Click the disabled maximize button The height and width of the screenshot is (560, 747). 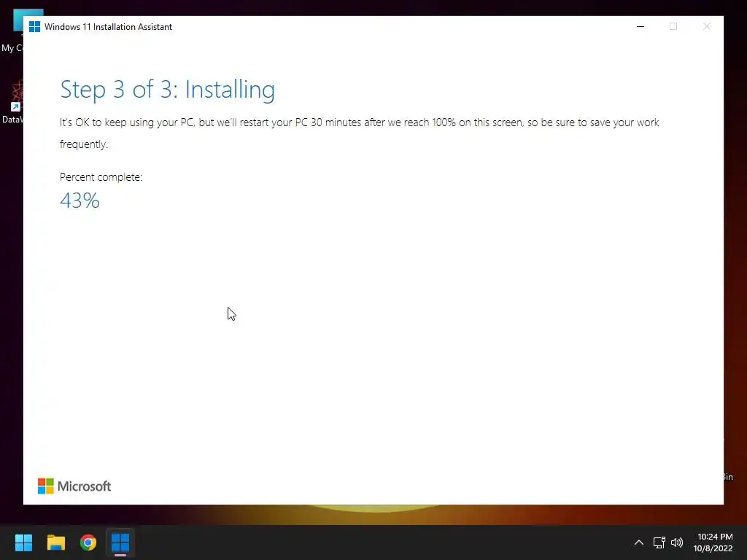point(673,27)
